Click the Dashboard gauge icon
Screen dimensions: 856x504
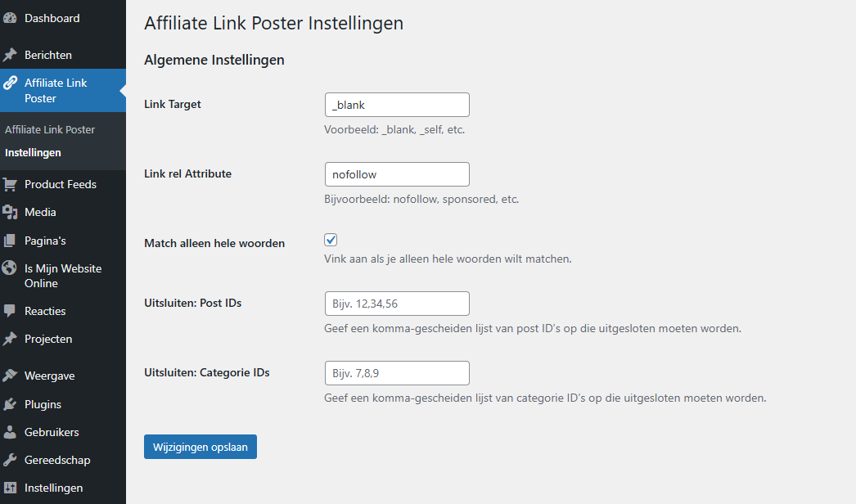(x=9, y=18)
